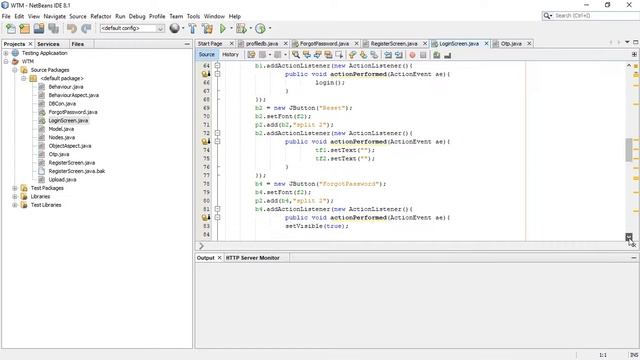
Task: Toggle Highlight Search icon in editor toolbar
Action: tap(328, 55)
